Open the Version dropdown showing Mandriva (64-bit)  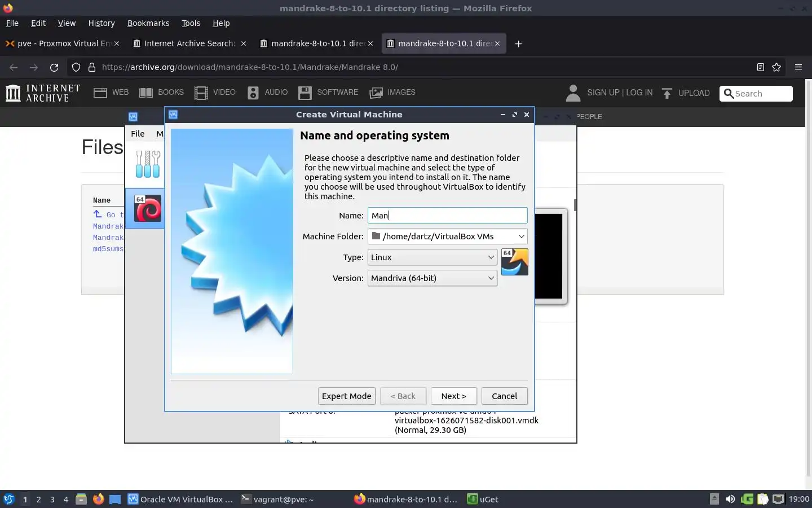point(433,278)
